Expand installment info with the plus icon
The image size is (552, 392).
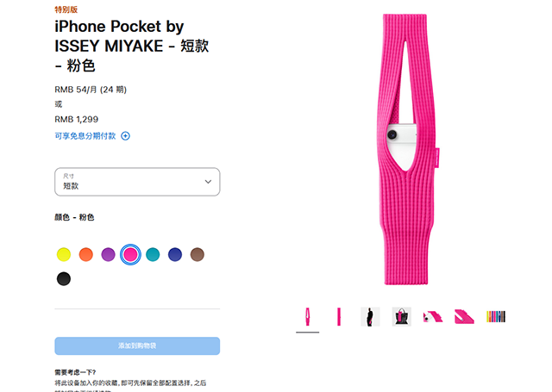coord(125,136)
